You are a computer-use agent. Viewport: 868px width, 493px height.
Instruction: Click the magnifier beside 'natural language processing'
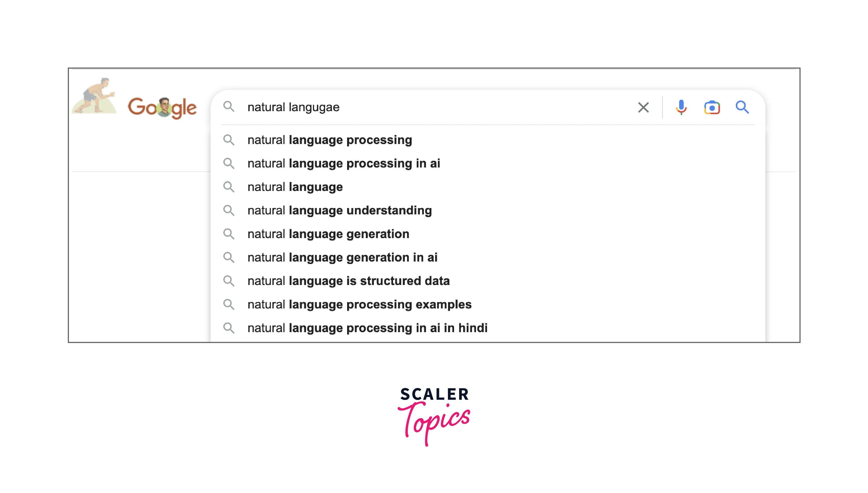tap(229, 140)
